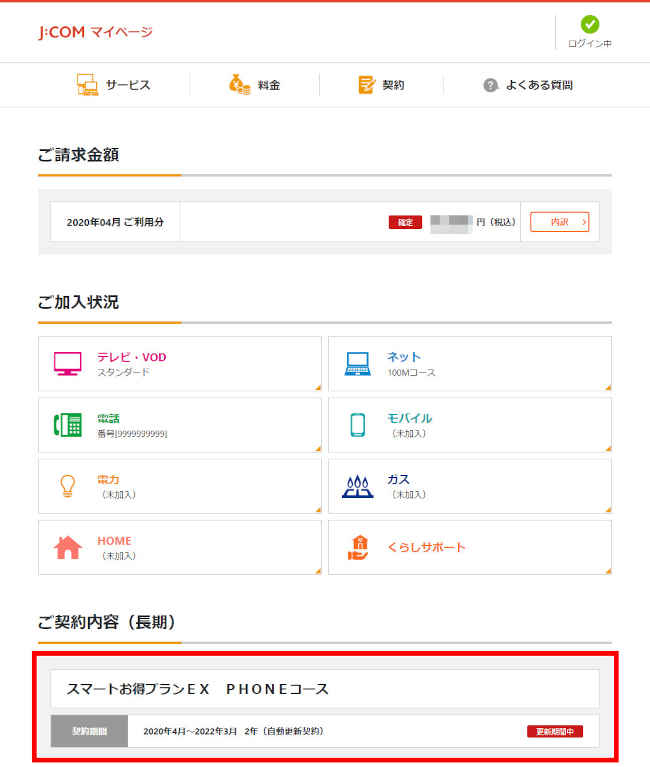Click the J:COM マイページ logo

(95, 32)
